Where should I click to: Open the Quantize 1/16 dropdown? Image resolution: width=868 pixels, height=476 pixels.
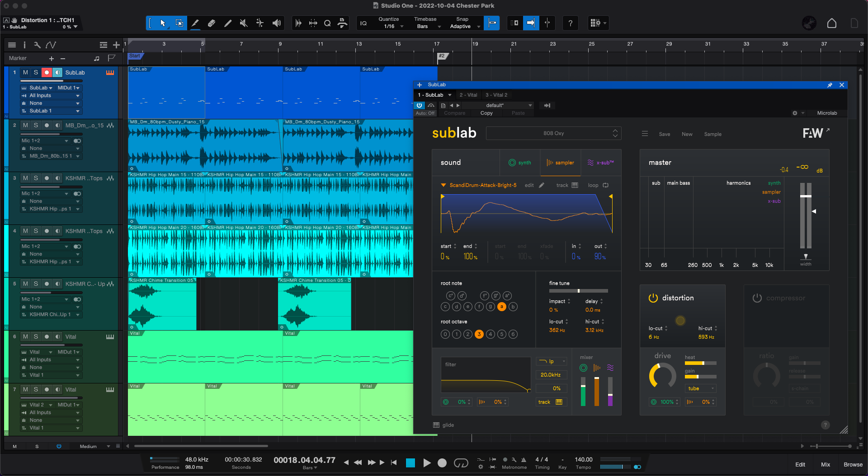click(x=391, y=26)
